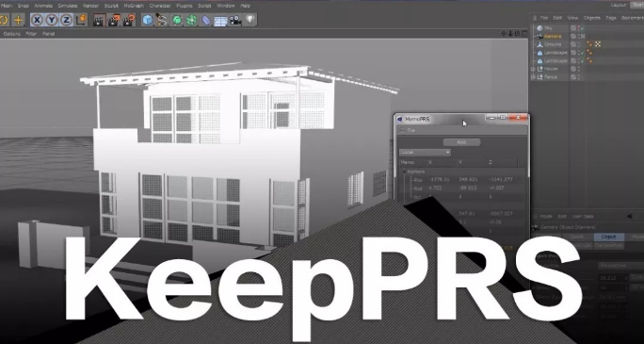Image resolution: width=644 pixels, height=344 pixels.
Task: Click the Object Manager grip icon
Action: pos(534,18)
